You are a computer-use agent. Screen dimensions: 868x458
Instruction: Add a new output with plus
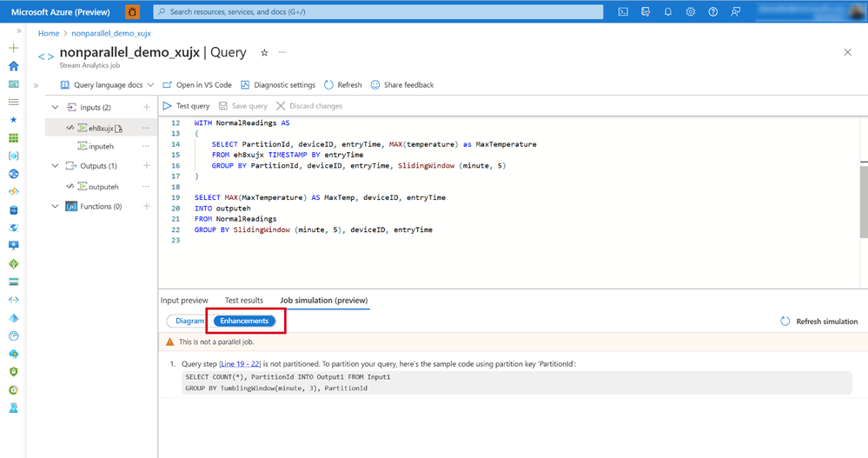point(147,166)
